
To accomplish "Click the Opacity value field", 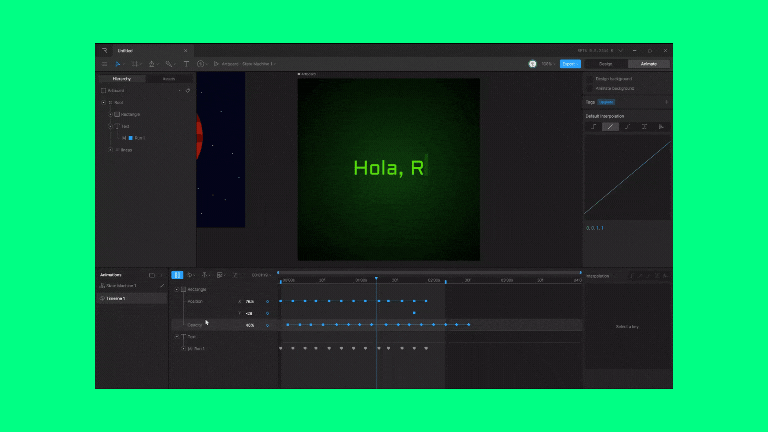I will [250, 325].
